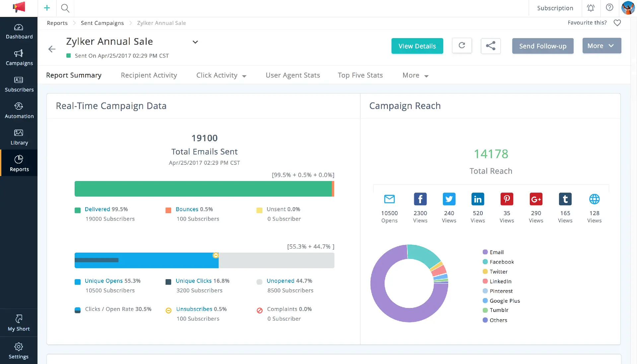Open the User Agent Stats tab
Viewport: 637px width, 364px height.
(x=293, y=75)
